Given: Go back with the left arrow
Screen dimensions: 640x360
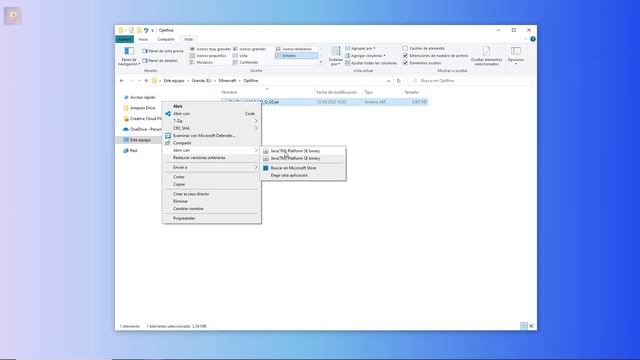Looking at the screenshot, I should (x=122, y=81).
